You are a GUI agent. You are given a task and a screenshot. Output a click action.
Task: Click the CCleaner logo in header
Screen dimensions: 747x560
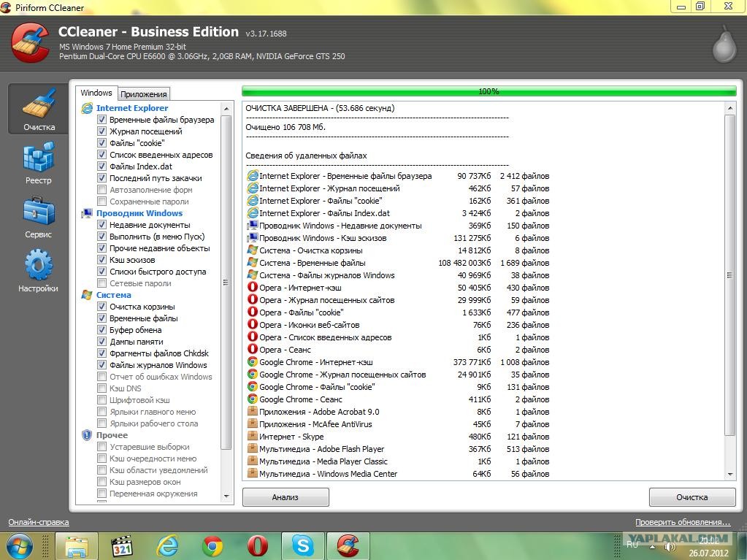pyautogui.click(x=30, y=43)
